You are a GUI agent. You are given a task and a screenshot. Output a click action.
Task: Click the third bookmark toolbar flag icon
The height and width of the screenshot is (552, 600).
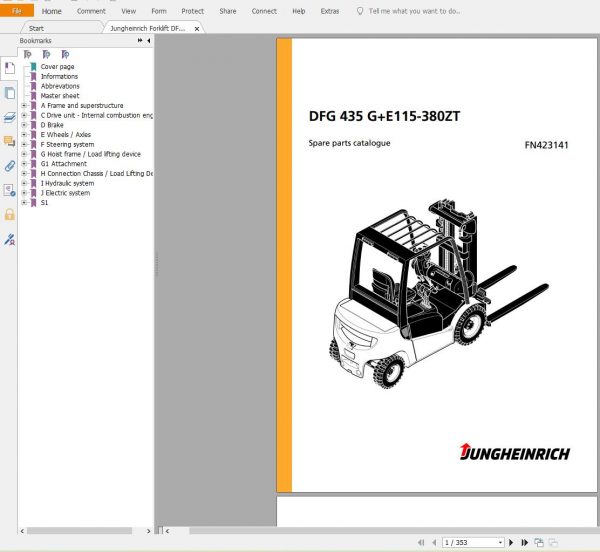[x=65, y=54]
